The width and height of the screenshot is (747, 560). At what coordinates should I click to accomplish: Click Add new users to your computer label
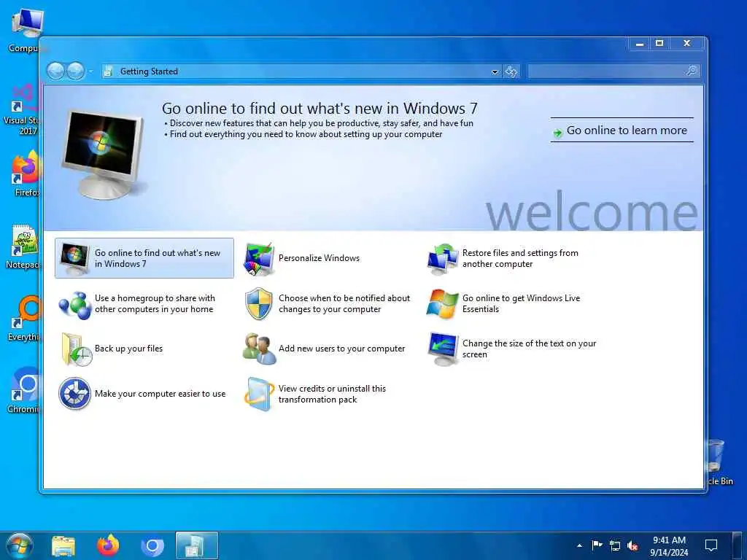coord(341,349)
